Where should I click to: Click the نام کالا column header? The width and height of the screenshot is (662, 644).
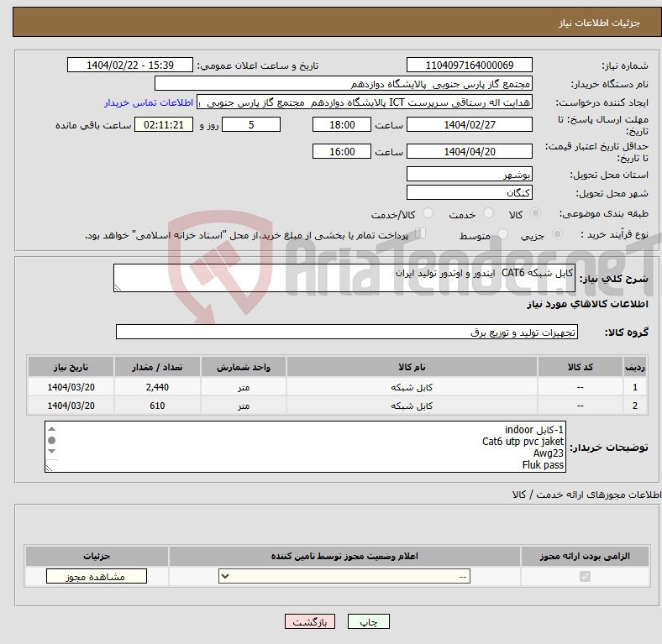[412, 367]
